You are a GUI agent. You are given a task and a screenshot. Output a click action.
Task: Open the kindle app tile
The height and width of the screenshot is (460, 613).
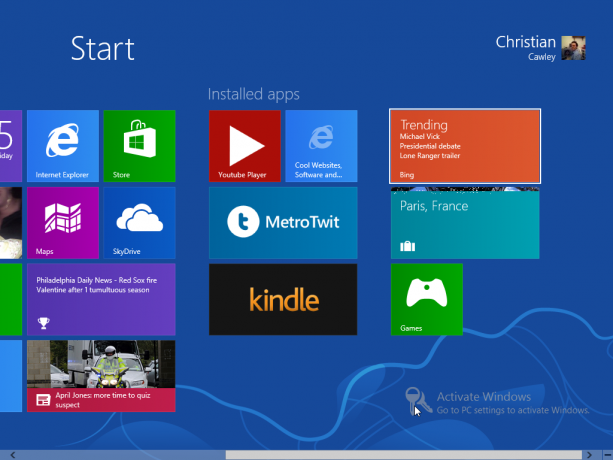coord(283,299)
